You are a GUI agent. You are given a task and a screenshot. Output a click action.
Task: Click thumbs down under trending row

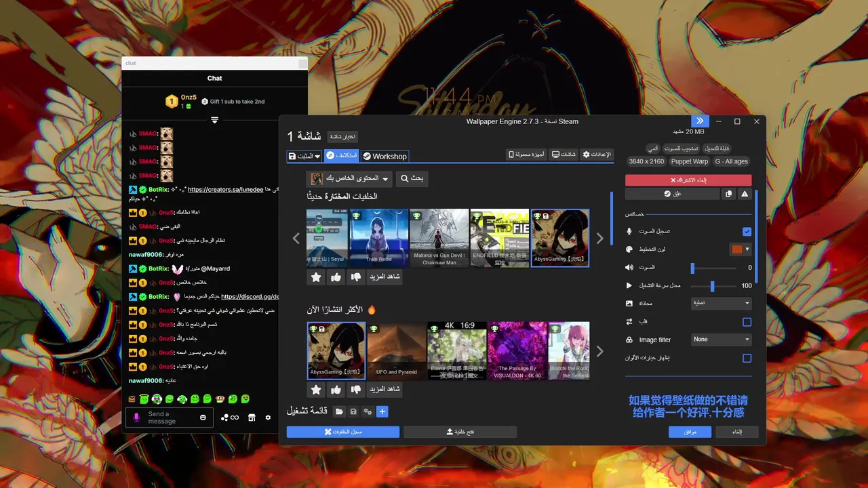pyautogui.click(x=355, y=390)
